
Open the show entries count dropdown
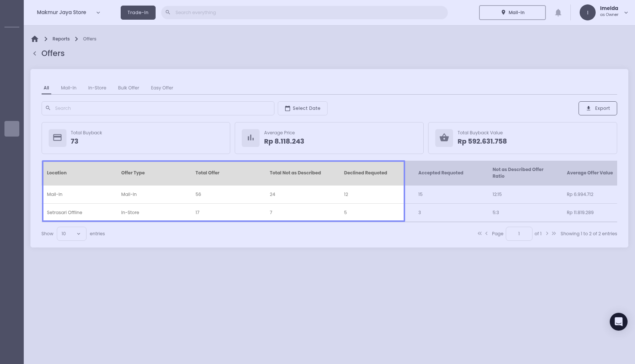pos(71,234)
